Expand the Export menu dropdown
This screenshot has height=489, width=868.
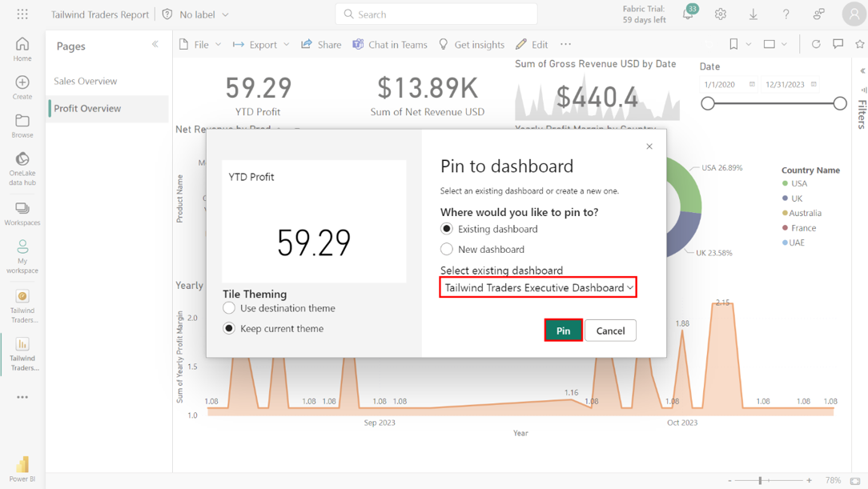(x=261, y=45)
